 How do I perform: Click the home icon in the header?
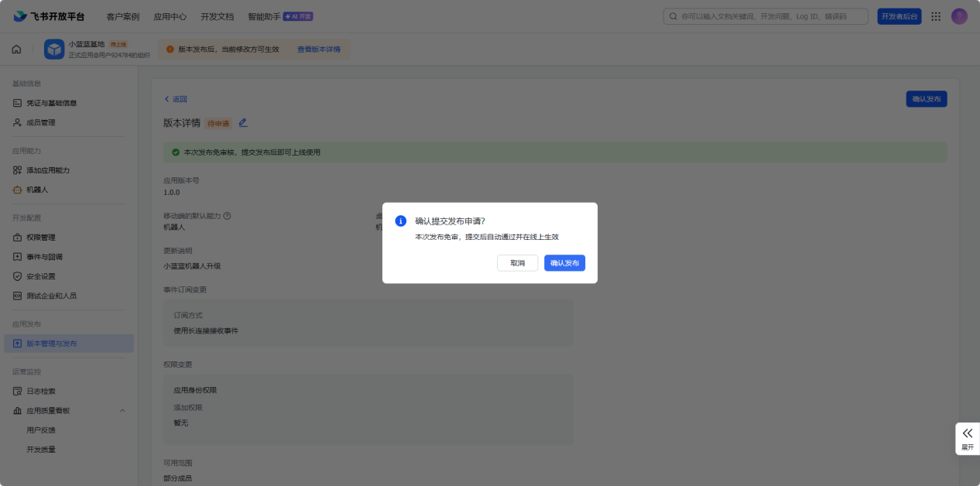(x=16, y=50)
